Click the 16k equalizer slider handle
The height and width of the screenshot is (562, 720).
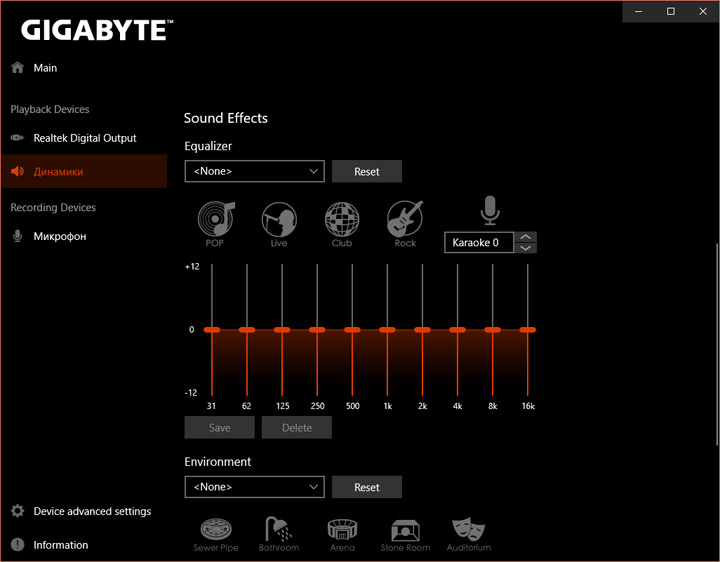pyautogui.click(x=528, y=330)
